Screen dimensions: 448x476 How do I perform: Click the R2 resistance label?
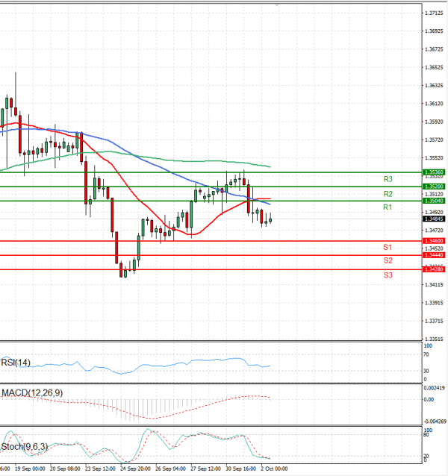click(388, 194)
